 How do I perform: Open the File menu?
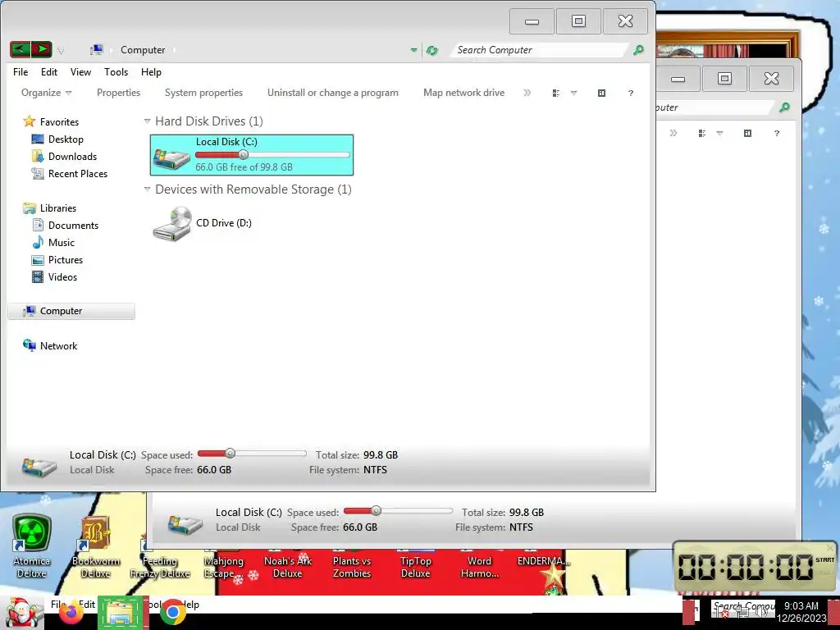pyautogui.click(x=21, y=72)
